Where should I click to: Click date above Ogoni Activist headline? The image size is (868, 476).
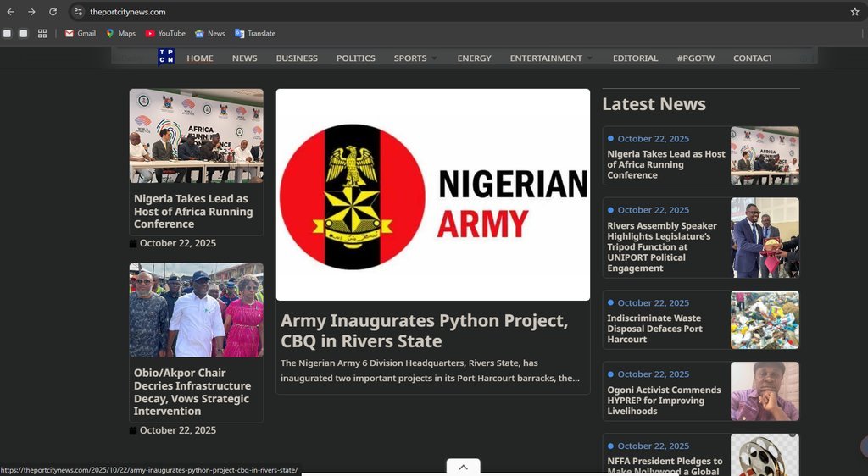654,374
